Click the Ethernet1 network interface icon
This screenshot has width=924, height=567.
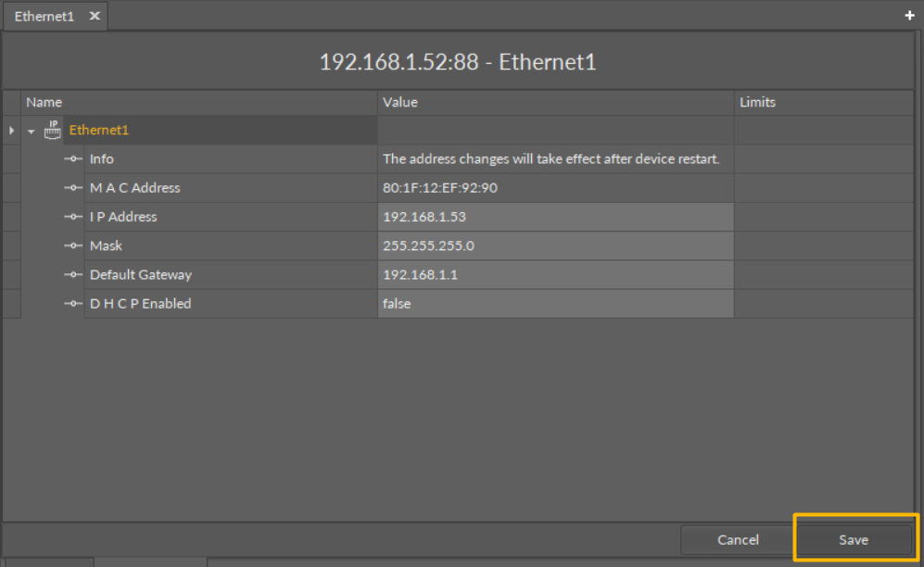click(x=53, y=130)
